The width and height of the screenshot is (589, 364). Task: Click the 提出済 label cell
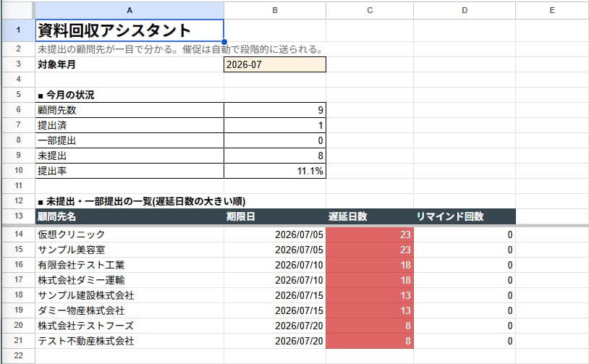tap(130, 125)
